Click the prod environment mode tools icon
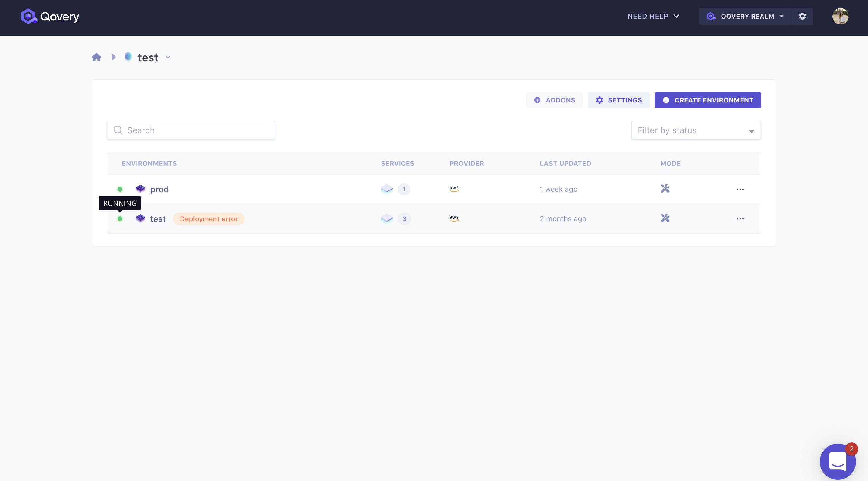Viewport: 868px width, 481px height. point(665,189)
